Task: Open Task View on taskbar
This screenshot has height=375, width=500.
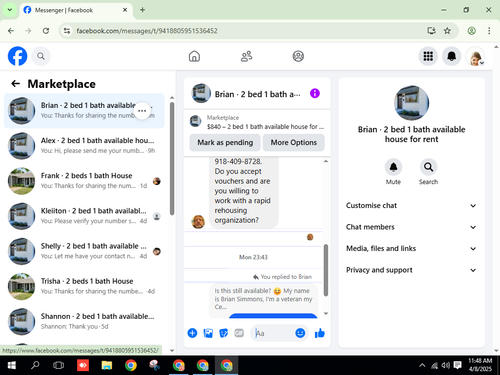Action: pos(58,365)
